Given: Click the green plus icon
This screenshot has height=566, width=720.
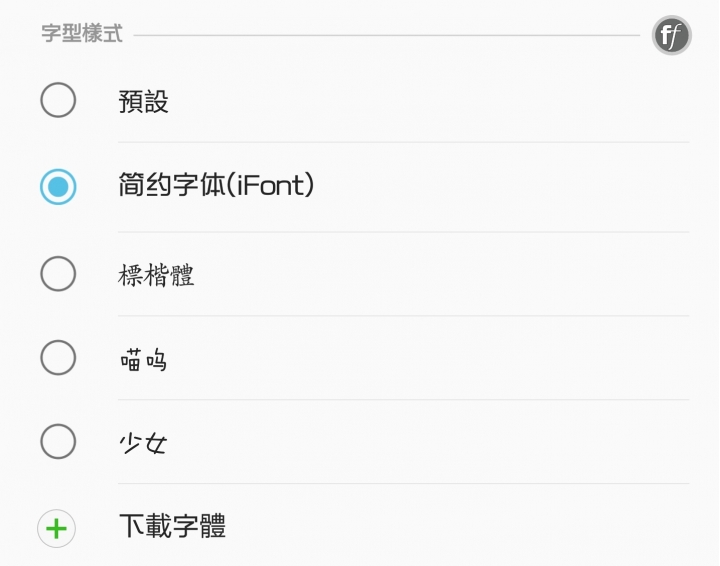Looking at the screenshot, I should (x=57, y=527).
